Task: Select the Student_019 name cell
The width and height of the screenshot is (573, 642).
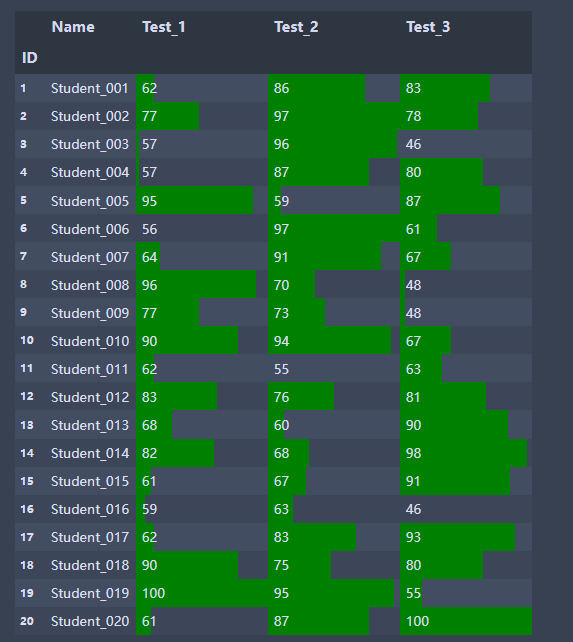Action: point(90,593)
